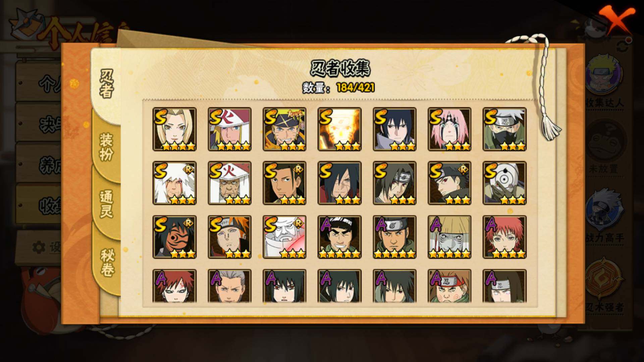
Task: Open the glowing chakra-mode Naruto card
Action: coord(339,129)
